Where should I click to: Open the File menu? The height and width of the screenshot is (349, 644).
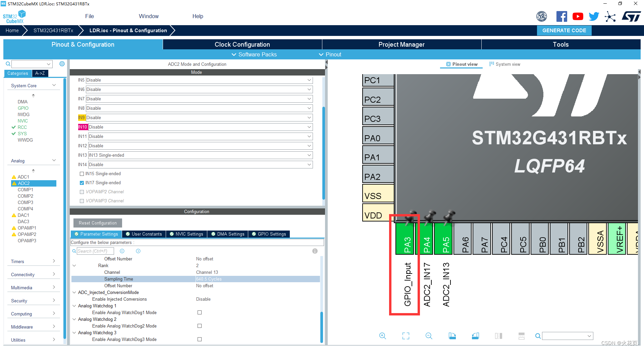pyautogui.click(x=90, y=16)
